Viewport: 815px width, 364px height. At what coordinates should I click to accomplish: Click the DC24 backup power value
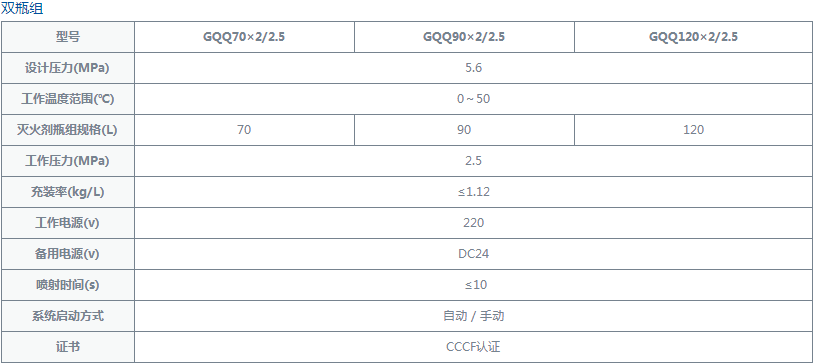tap(474, 254)
